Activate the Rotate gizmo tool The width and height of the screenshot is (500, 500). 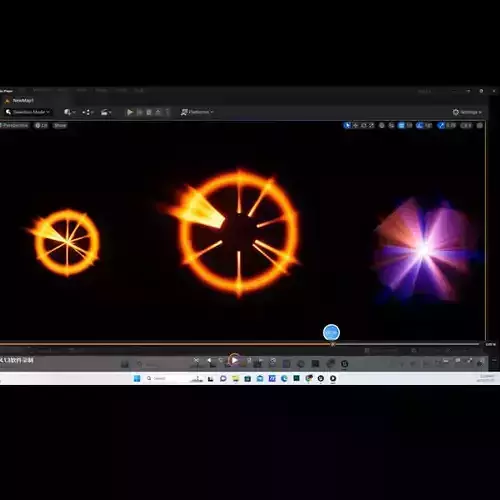point(363,125)
